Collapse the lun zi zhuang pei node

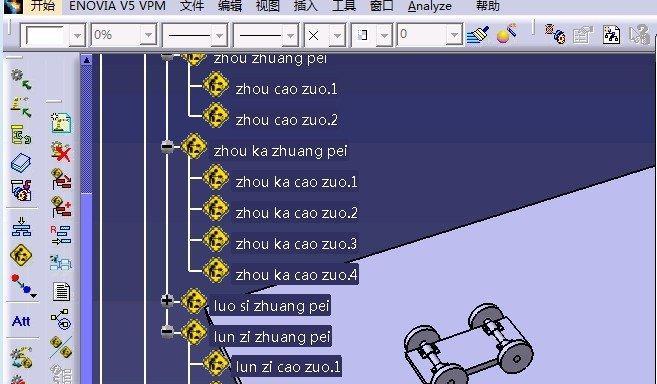(x=167, y=332)
